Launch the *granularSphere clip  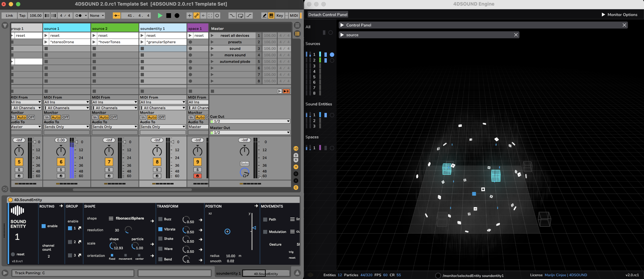142,42
